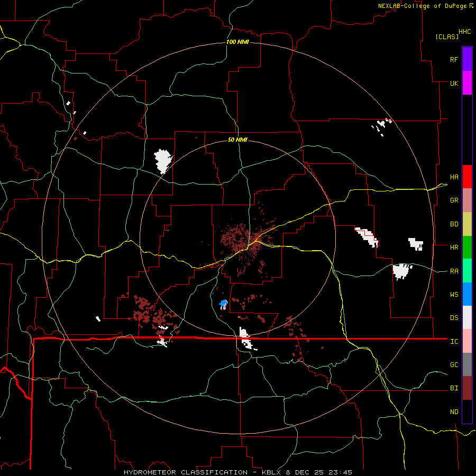Viewport: 476px width, 476px height.
Task: Click the Hydrometeor Classification KBLX title caption
Action: pyautogui.click(x=238, y=472)
